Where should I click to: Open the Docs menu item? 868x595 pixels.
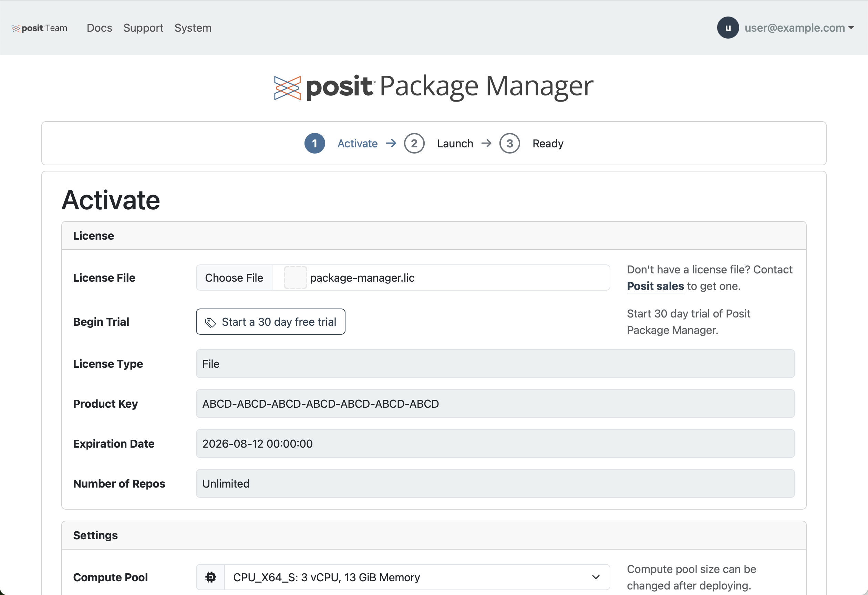coord(99,28)
